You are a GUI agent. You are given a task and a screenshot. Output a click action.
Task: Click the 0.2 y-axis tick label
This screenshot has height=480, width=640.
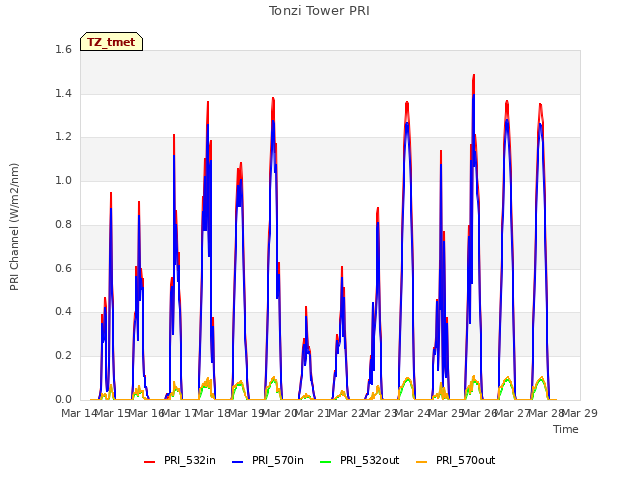(63, 356)
